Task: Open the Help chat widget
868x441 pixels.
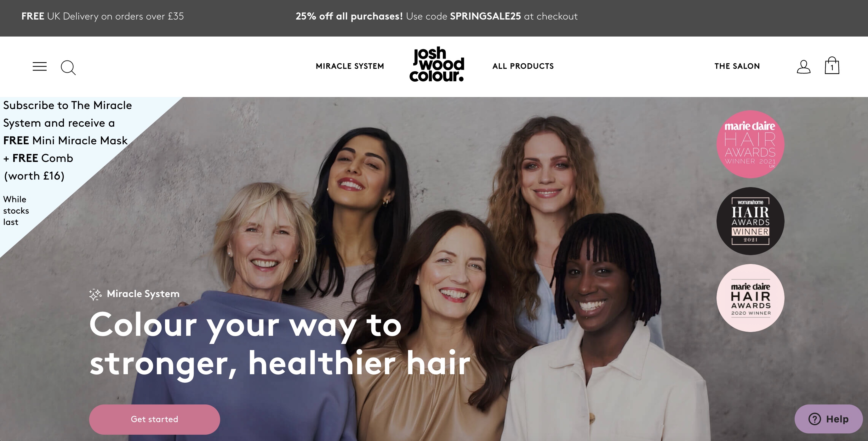Action: click(x=828, y=419)
